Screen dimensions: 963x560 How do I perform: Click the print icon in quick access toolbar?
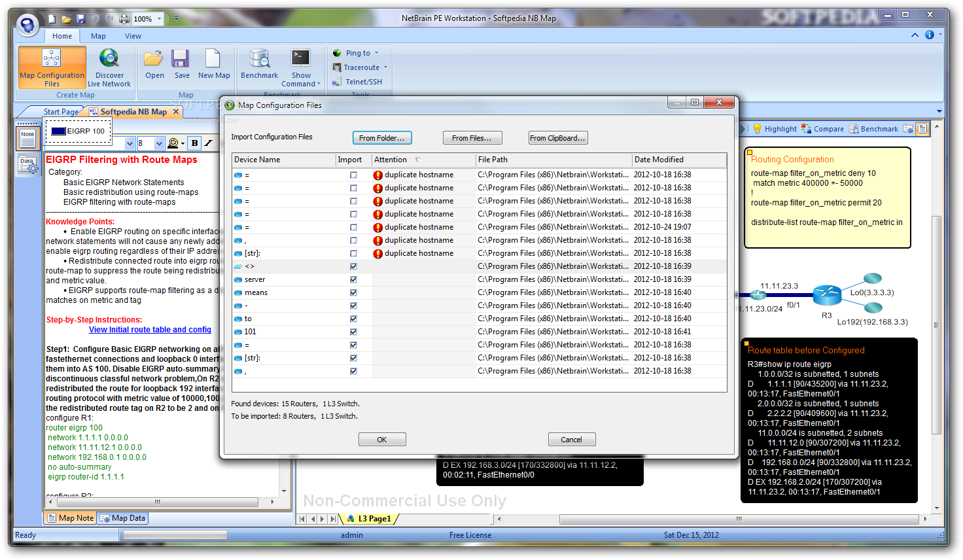[124, 19]
